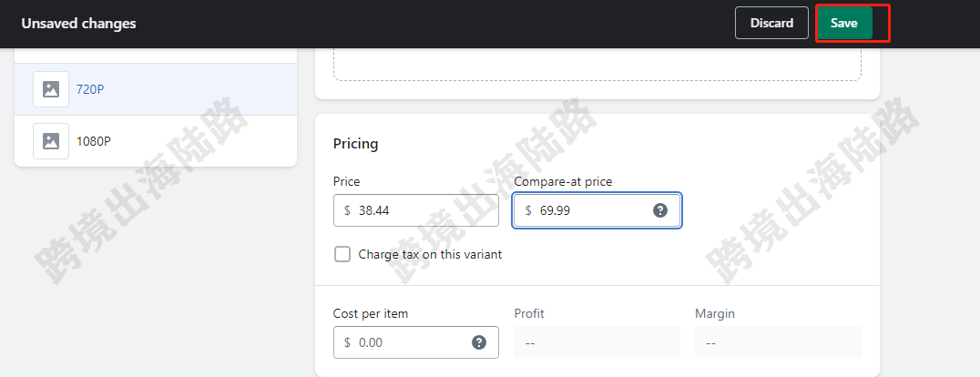980x377 pixels.
Task: Click the image placeholder icon for 720P
Action: (51, 89)
